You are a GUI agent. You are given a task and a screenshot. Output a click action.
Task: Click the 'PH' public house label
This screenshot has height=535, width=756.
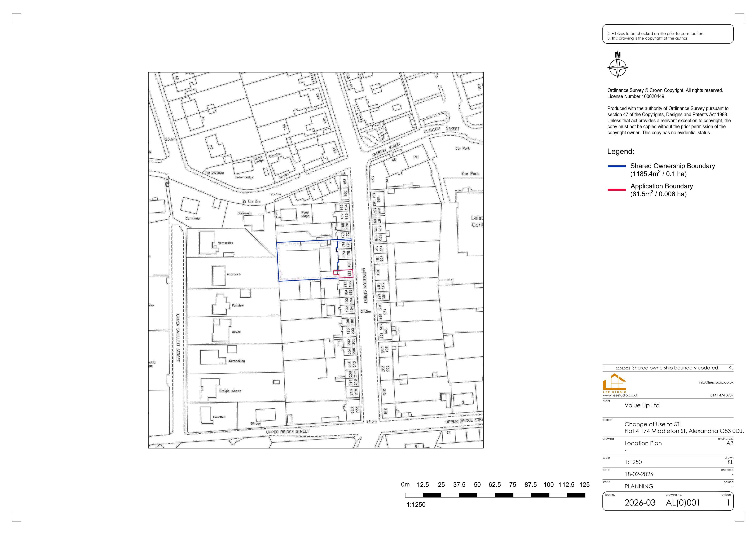click(416, 157)
